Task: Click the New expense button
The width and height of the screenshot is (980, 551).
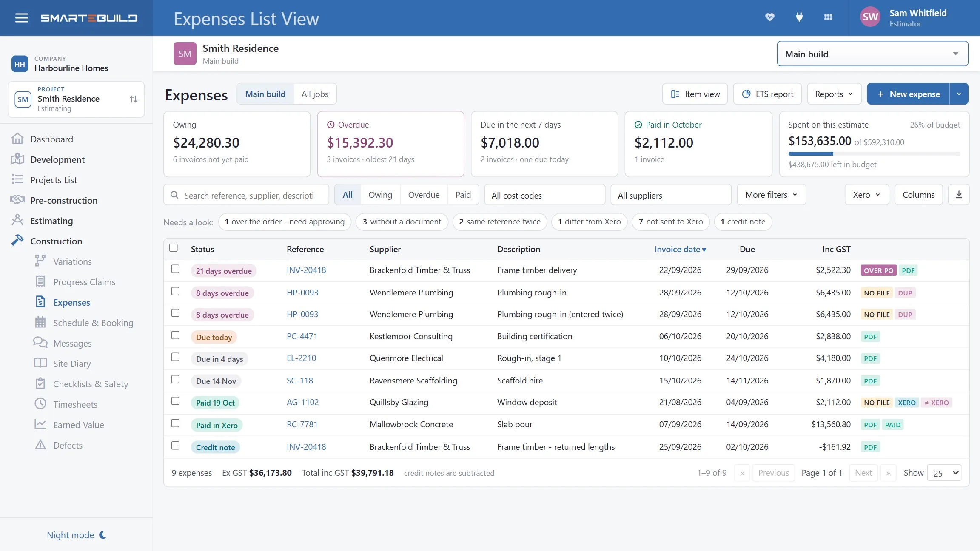Action: click(x=908, y=94)
